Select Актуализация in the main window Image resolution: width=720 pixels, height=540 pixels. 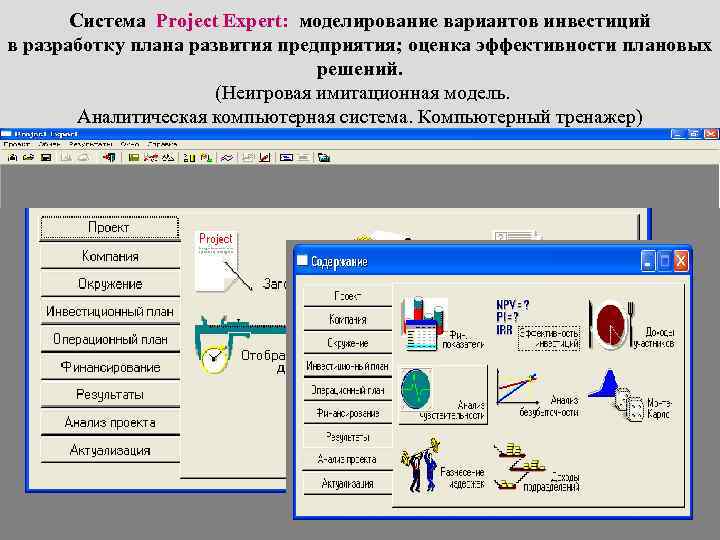click(x=110, y=450)
